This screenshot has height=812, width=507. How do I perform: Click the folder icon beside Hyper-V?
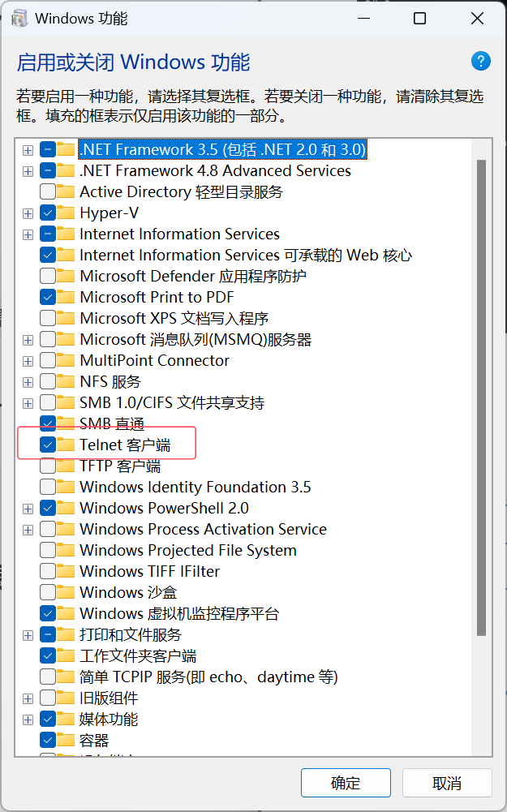click(x=67, y=213)
